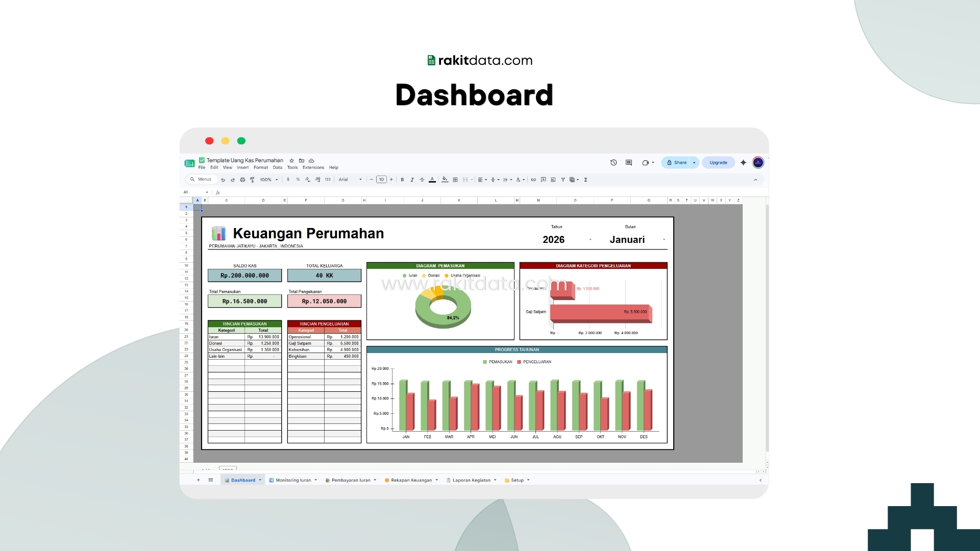Image resolution: width=980 pixels, height=551 pixels.
Task: Check the cloud save status icon
Action: point(311,160)
